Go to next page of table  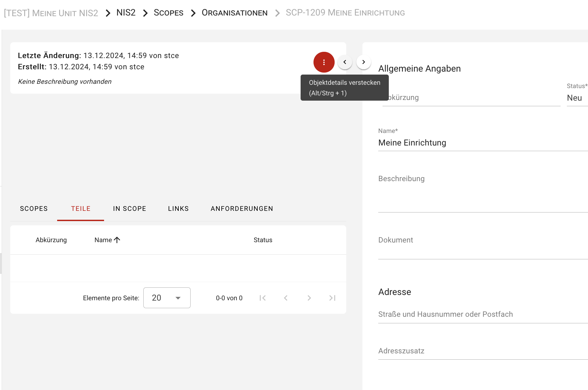click(309, 298)
